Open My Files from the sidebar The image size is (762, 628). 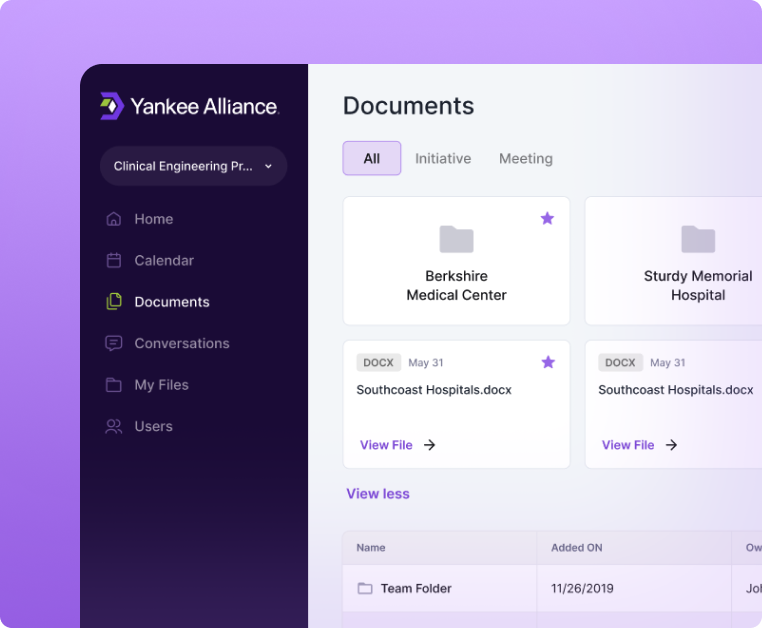coord(161,385)
